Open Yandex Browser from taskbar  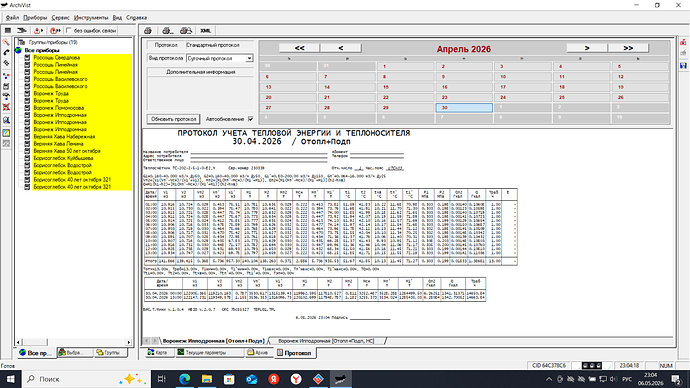click(x=296, y=379)
